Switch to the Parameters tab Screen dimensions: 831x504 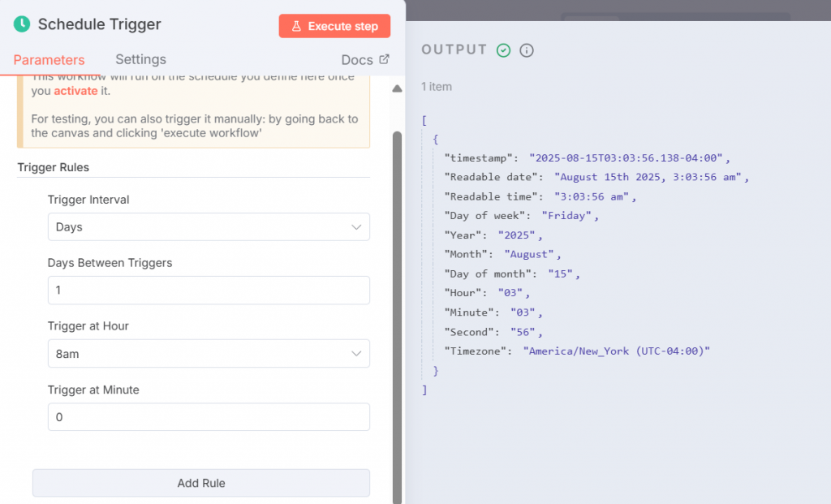[49, 60]
